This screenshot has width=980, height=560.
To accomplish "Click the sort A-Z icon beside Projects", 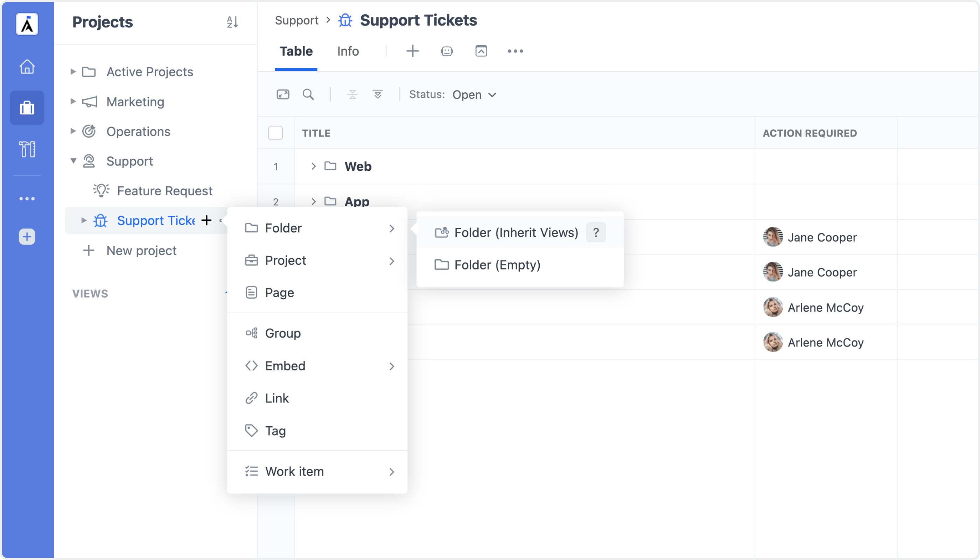I will [232, 22].
